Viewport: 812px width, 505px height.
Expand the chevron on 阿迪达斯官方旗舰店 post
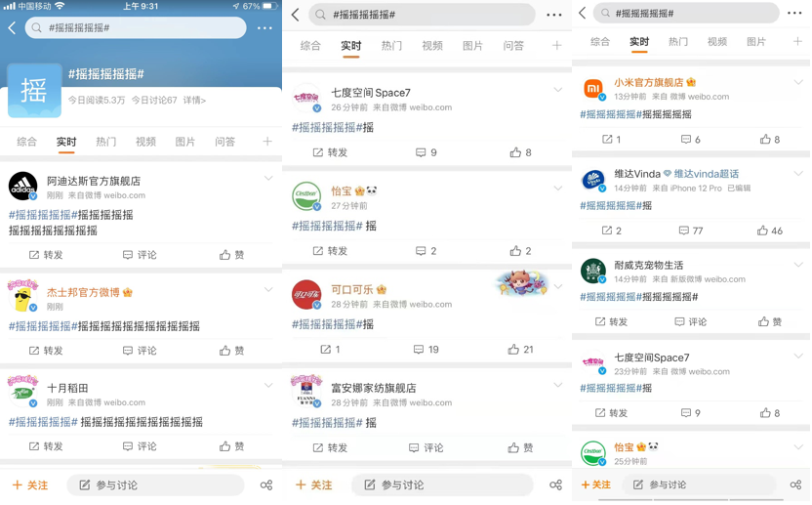click(268, 179)
